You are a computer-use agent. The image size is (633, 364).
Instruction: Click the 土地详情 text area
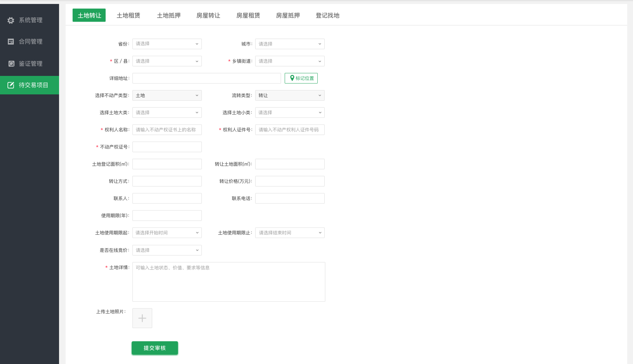pyautogui.click(x=228, y=282)
